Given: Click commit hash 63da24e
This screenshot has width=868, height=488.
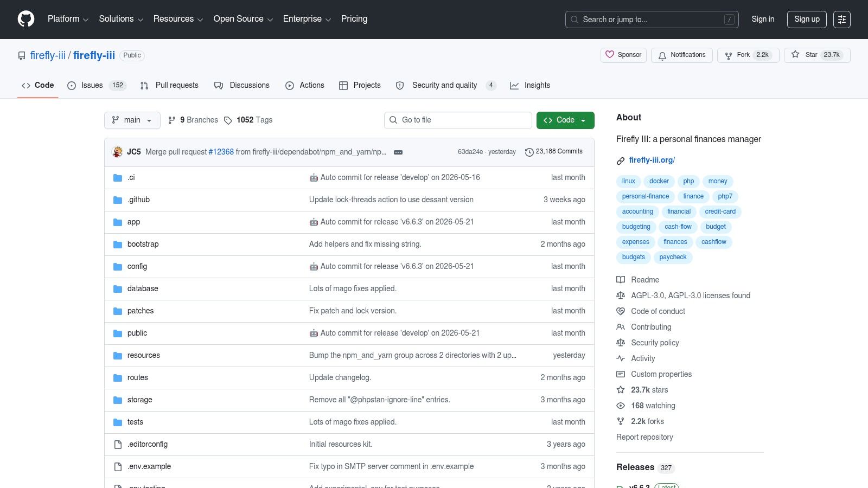Looking at the screenshot, I should pyautogui.click(x=470, y=152).
